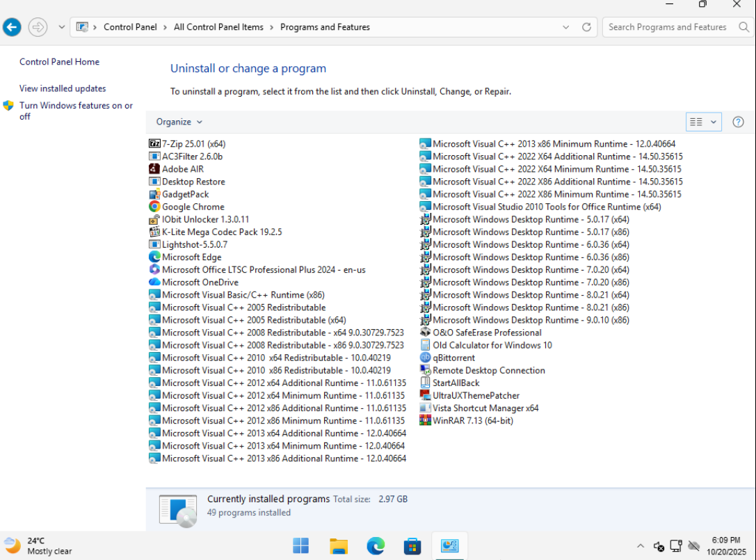Click the Google Chrome program icon
The width and height of the screenshot is (756, 560).
pos(154,207)
